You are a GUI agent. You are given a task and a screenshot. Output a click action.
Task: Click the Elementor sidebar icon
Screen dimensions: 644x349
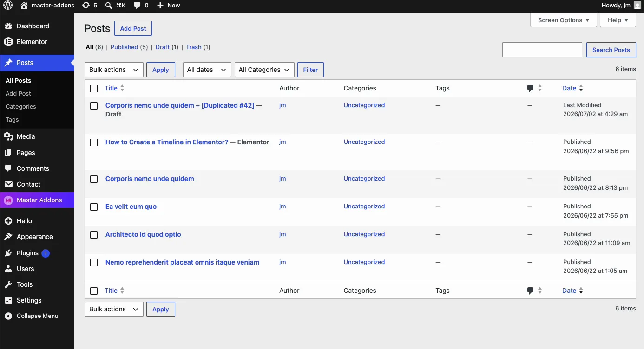pyautogui.click(x=8, y=42)
